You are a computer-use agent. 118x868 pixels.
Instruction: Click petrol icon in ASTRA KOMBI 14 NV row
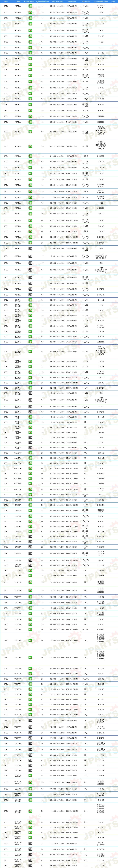(x=30, y=305)
